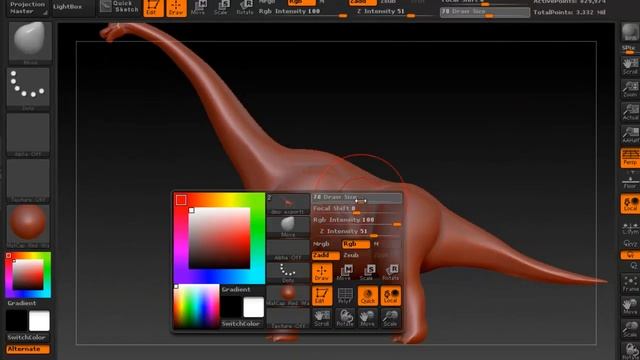This screenshot has height=360, width=640.
Task: Open Projection Master from the top bar
Action: click(x=27, y=7)
